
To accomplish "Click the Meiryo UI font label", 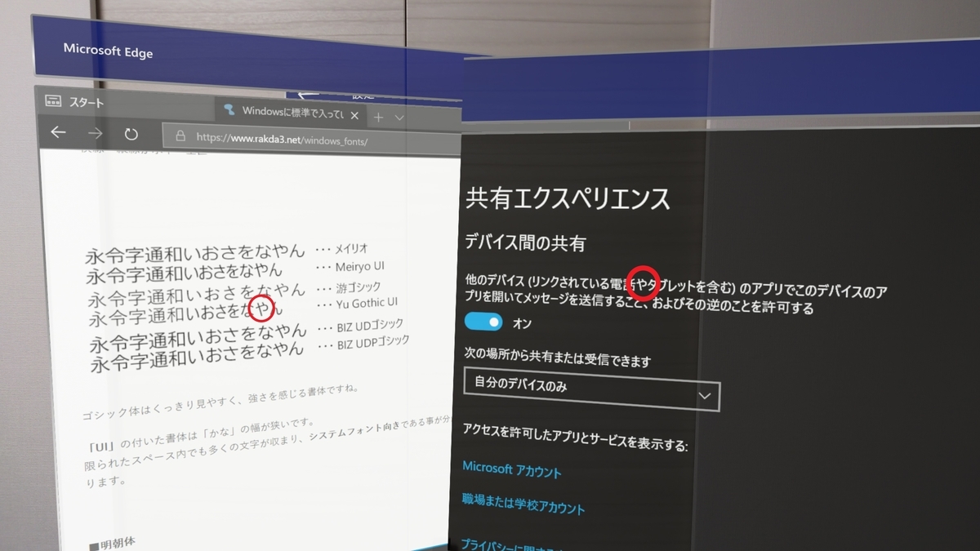I will tap(359, 267).
